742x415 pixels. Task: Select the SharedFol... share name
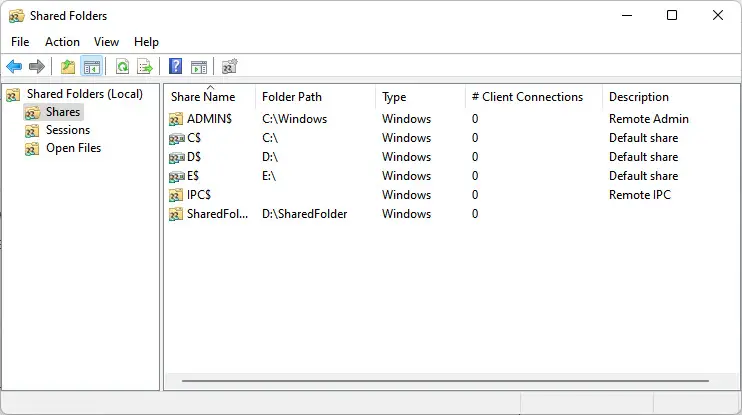[217, 213]
